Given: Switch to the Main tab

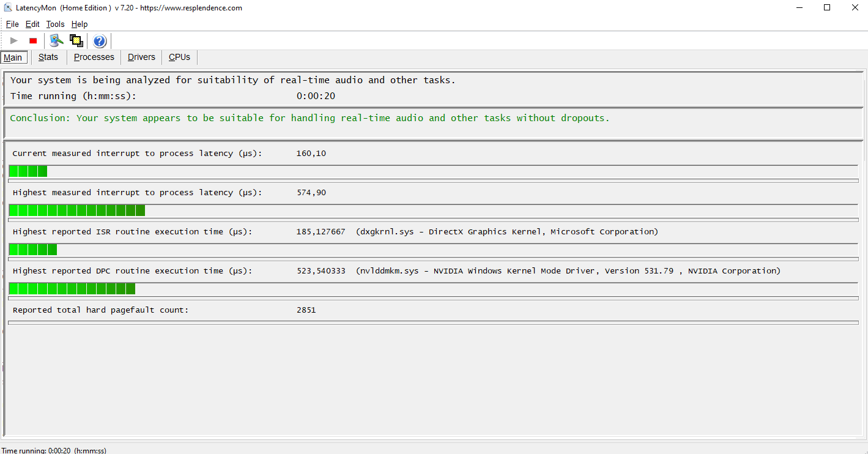Looking at the screenshot, I should 13,58.
